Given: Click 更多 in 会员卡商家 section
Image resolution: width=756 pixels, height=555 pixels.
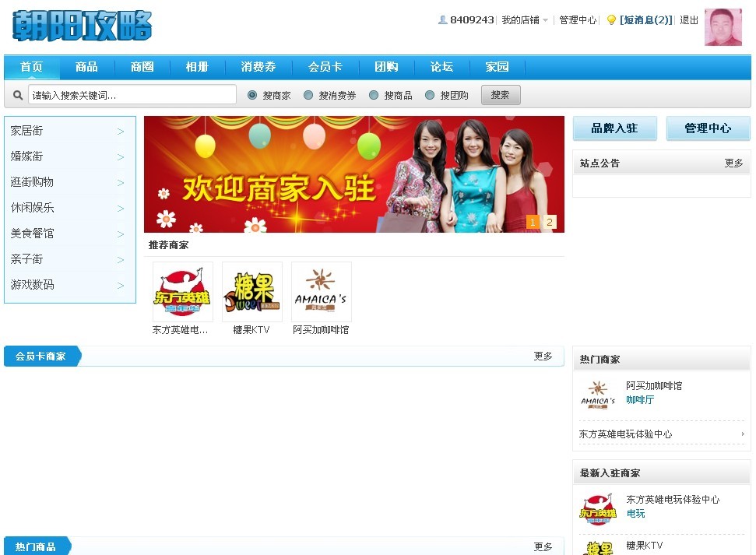Looking at the screenshot, I should click(x=543, y=356).
